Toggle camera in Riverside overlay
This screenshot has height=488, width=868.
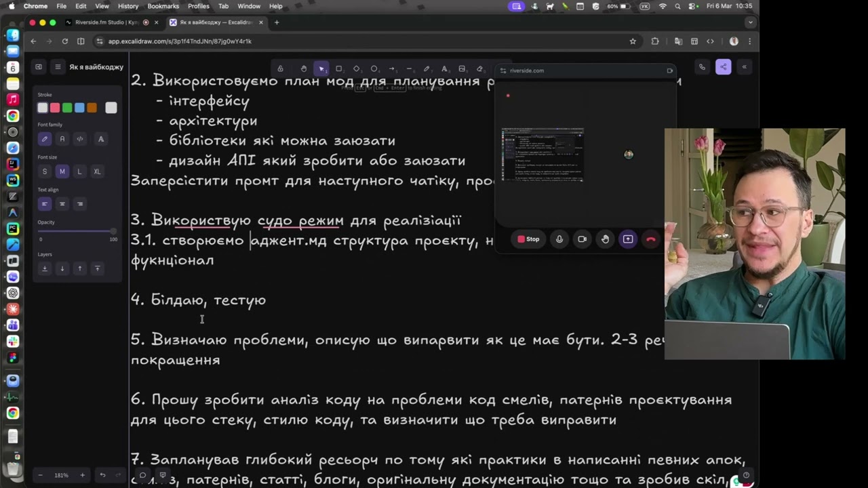pyautogui.click(x=583, y=239)
